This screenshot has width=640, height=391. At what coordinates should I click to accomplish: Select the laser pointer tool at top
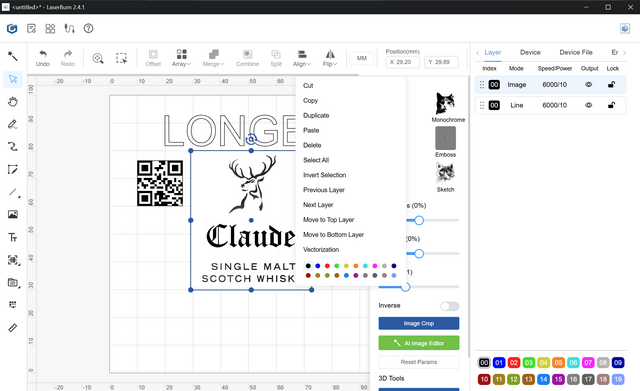[13, 56]
